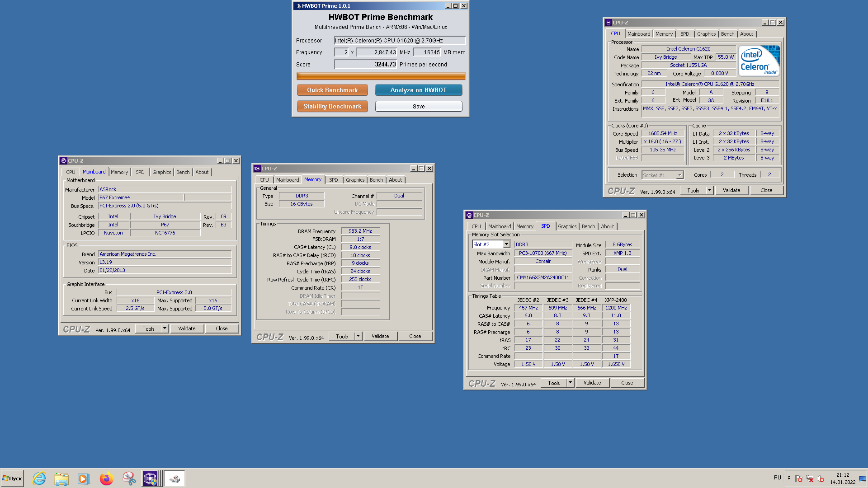Switch to the CPU-Z taskbar group
The height and width of the screenshot is (488, 868).
pyautogui.click(x=151, y=479)
